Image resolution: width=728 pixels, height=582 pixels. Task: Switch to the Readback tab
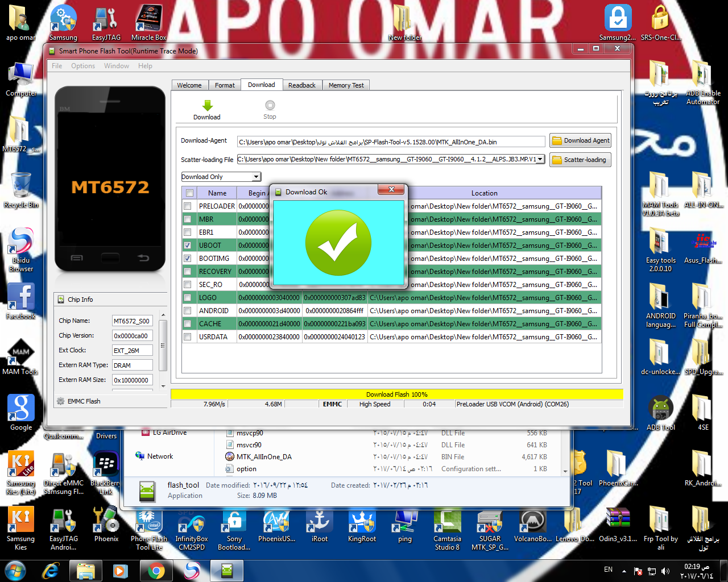click(x=302, y=85)
